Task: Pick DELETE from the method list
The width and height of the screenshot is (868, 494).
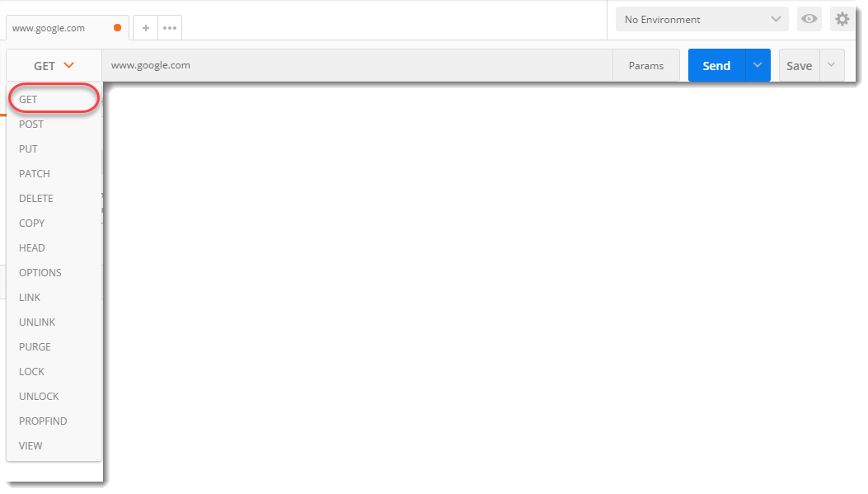Action: click(x=54, y=198)
